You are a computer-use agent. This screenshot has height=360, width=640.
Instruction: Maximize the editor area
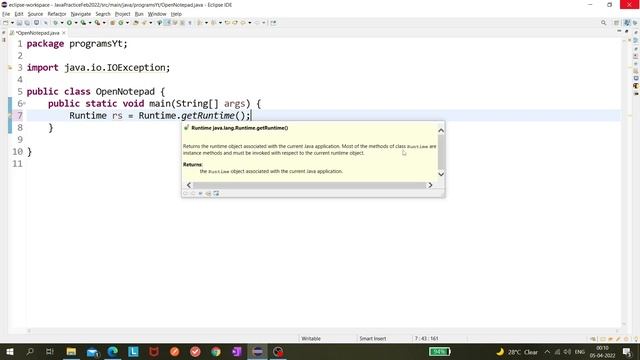pos(627,31)
